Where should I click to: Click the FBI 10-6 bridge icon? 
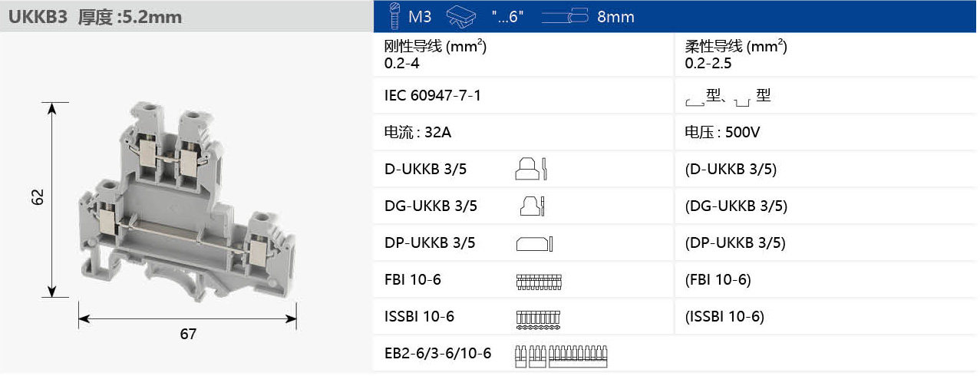click(x=539, y=281)
